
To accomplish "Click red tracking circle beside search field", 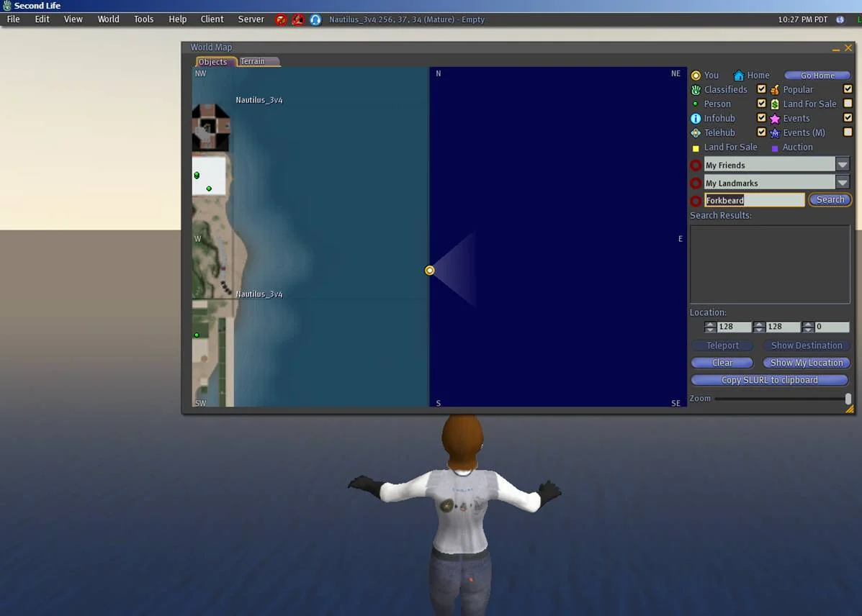I will [696, 201].
